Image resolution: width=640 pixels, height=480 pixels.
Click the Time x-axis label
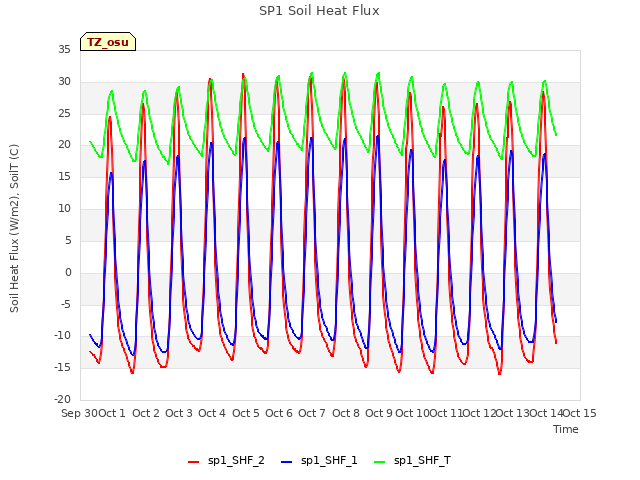click(566, 429)
